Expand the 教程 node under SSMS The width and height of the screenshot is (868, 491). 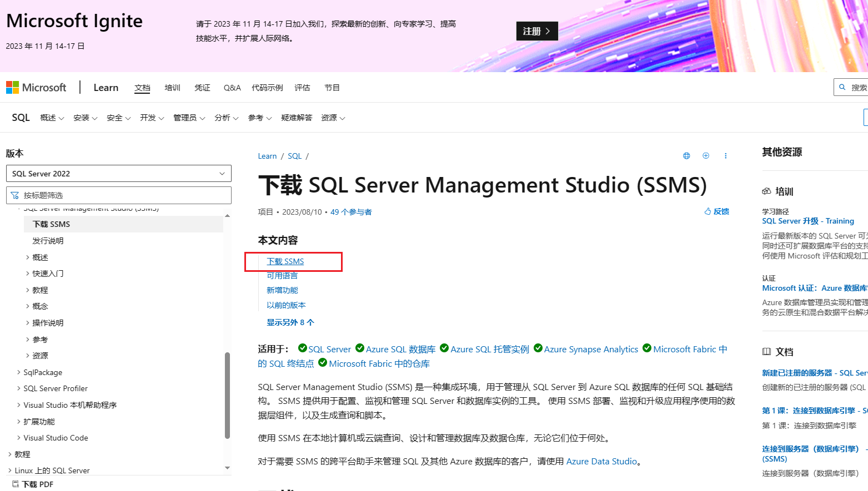28,290
